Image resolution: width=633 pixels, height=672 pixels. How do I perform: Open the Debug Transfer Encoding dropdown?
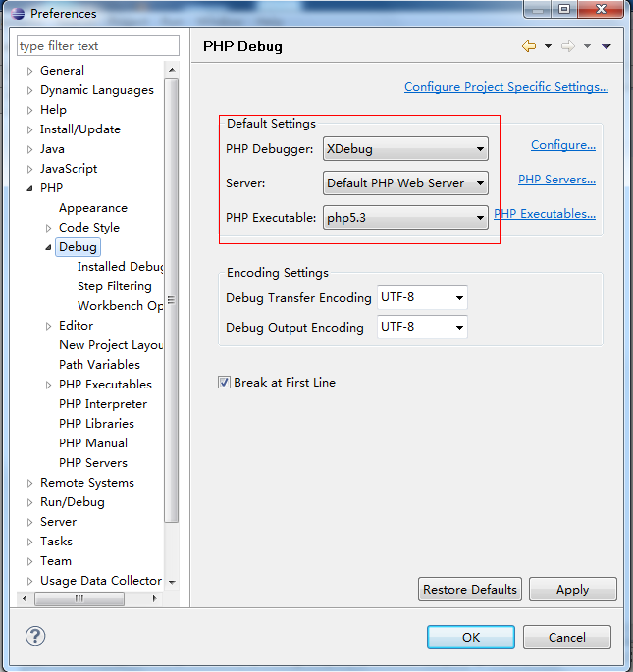tap(422, 297)
